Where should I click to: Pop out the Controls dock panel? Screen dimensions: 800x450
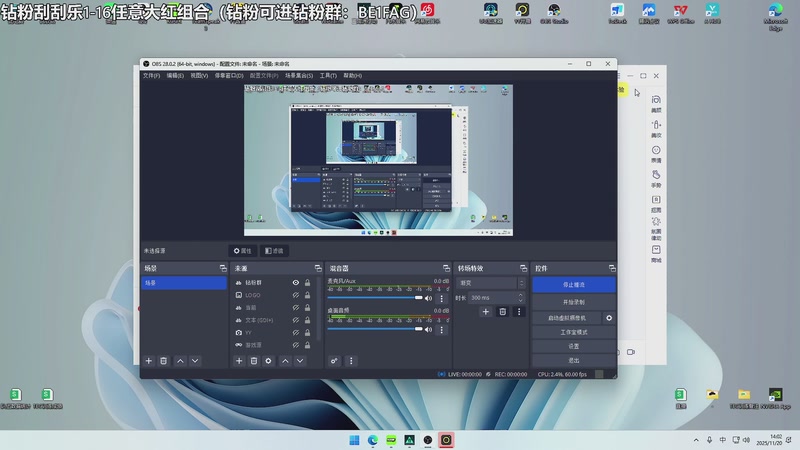(x=612, y=268)
